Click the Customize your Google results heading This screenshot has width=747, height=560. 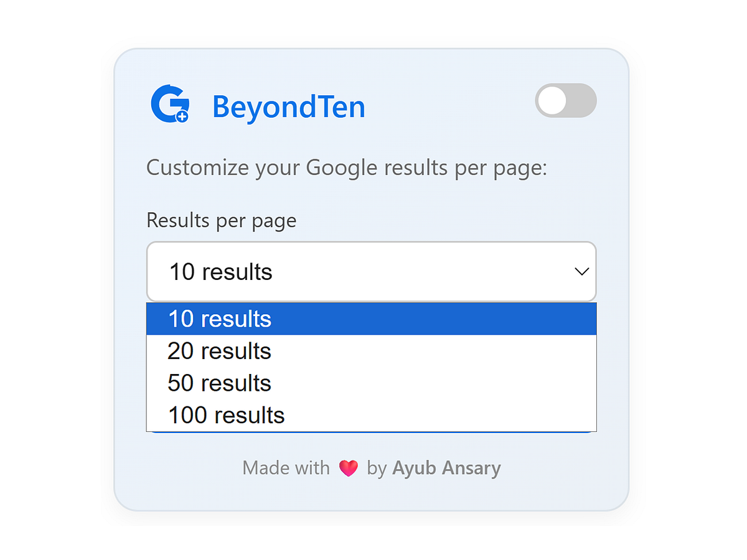pyautogui.click(x=347, y=167)
